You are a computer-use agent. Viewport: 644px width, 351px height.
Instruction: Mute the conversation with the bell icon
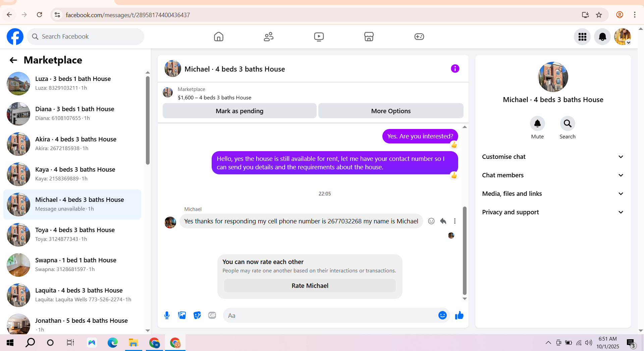(x=537, y=124)
